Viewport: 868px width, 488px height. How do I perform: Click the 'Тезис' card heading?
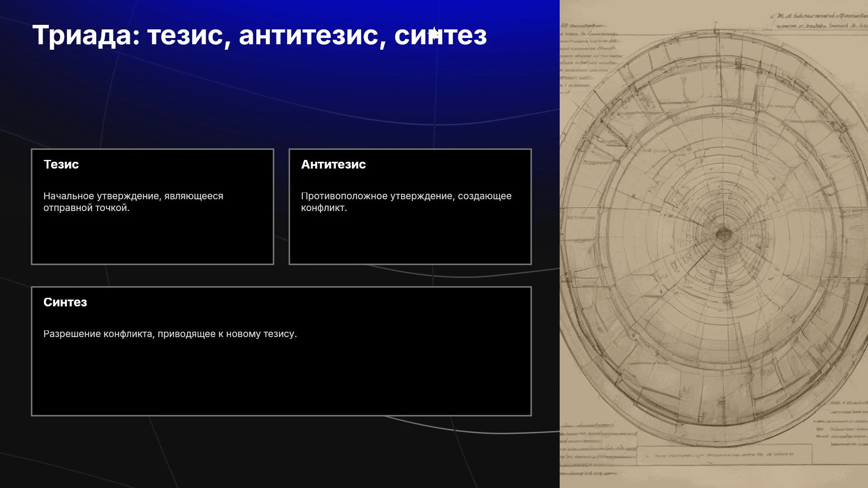click(x=61, y=164)
